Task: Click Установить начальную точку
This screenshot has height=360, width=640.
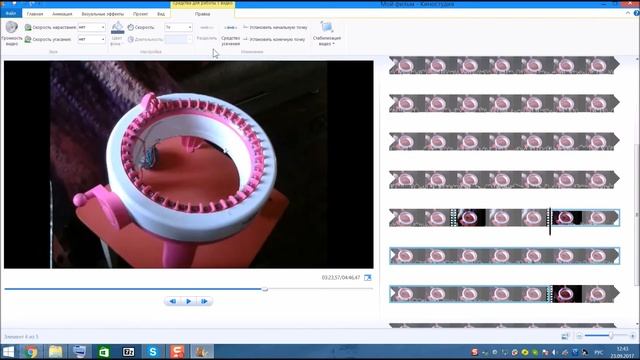Action: click(275, 27)
